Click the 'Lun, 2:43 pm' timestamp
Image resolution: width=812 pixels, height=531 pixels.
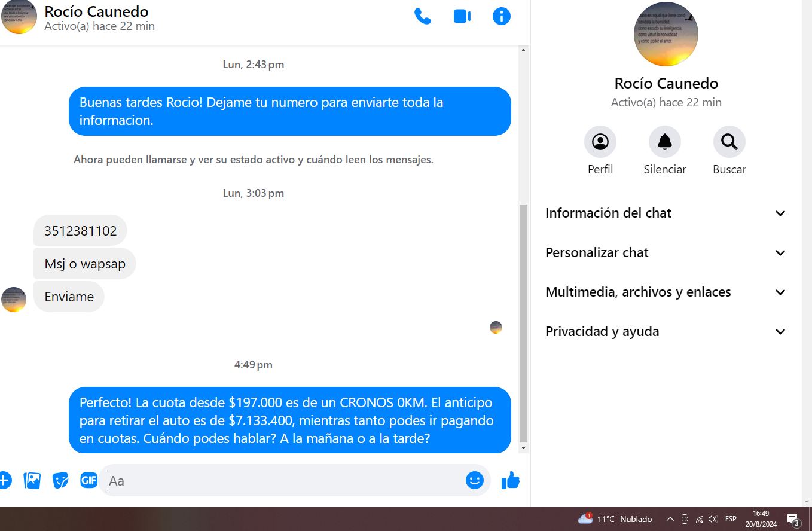(254, 65)
